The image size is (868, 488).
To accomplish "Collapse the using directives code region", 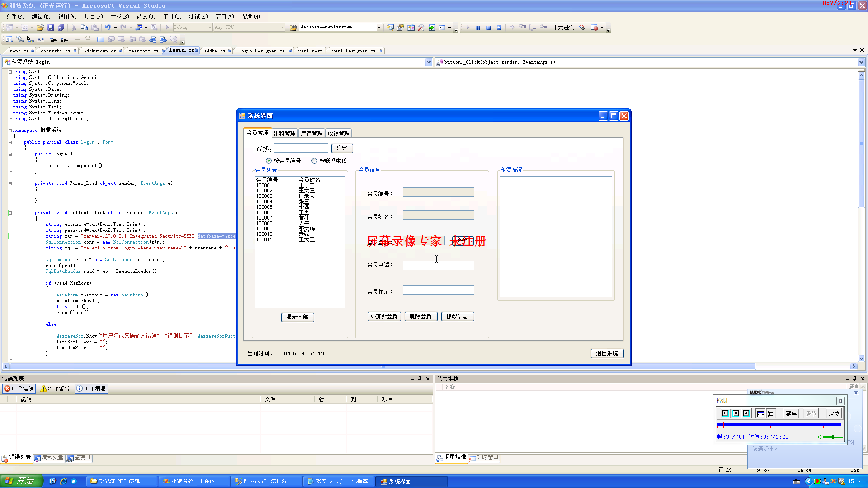I will pyautogui.click(x=10, y=72).
